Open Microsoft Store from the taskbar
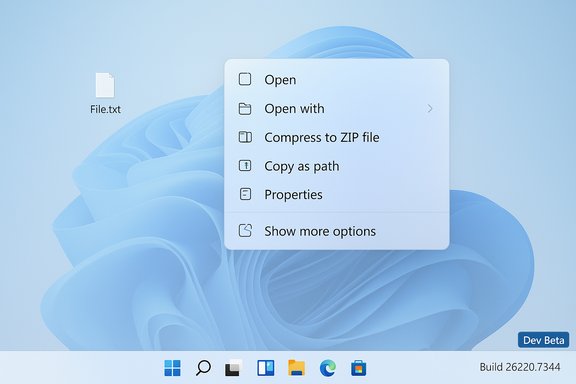576x384 pixels. 359,367
